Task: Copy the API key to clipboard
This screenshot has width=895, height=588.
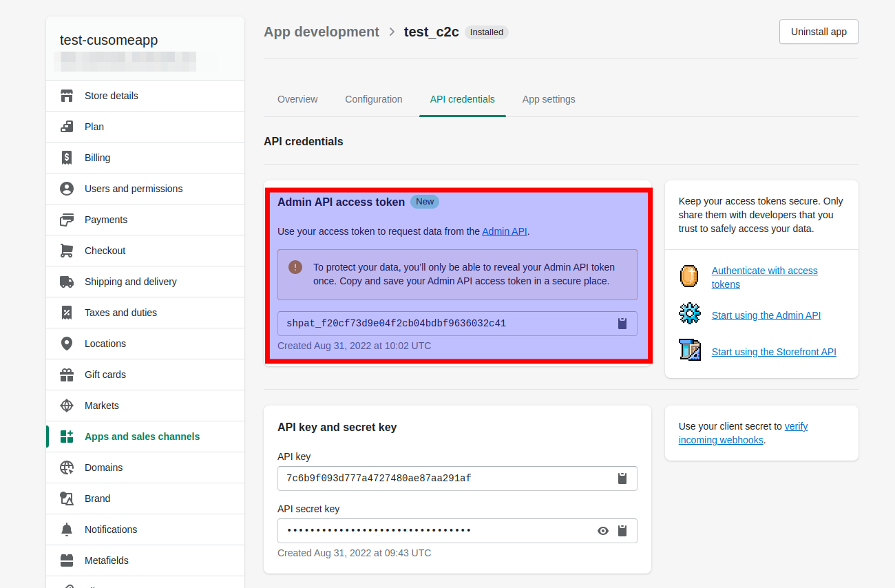Action: click(622, 478)
